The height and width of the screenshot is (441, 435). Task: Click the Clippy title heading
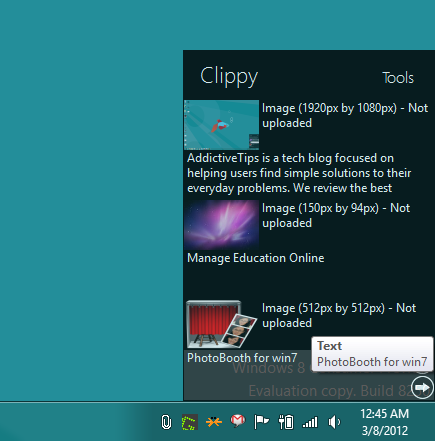(x=229, y=77)
